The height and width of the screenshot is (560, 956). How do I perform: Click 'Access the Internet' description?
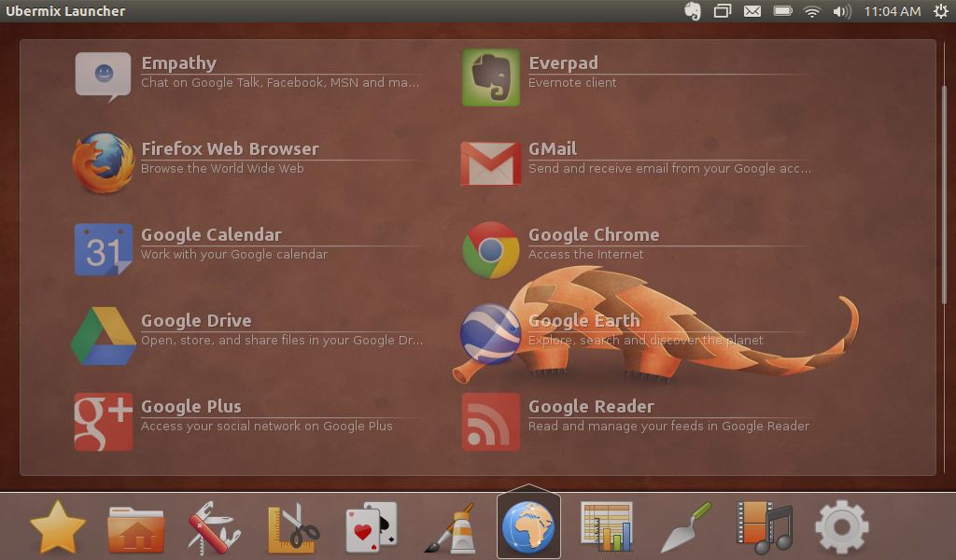coord(585,255)
